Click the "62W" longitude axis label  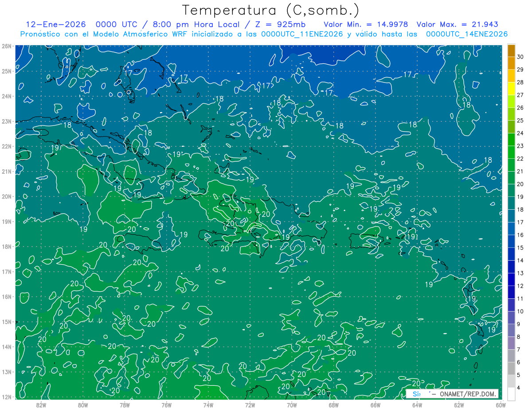pyautogui.click(x=459, y=405)
